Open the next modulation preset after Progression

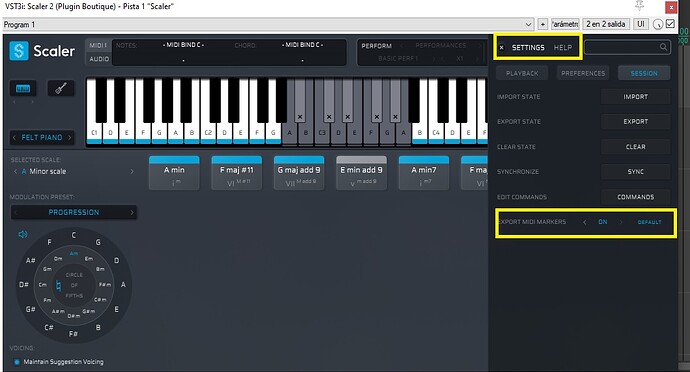(x=132, y=213)
